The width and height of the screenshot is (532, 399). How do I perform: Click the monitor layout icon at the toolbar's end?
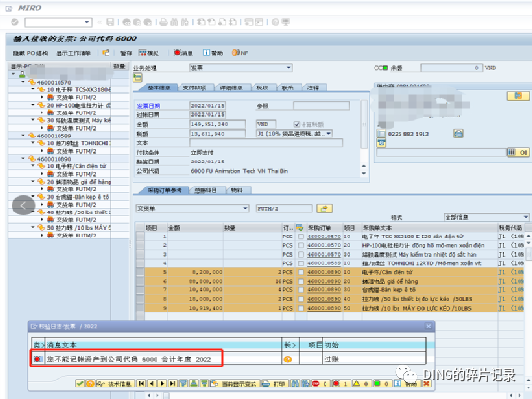(x=285, y=22)
